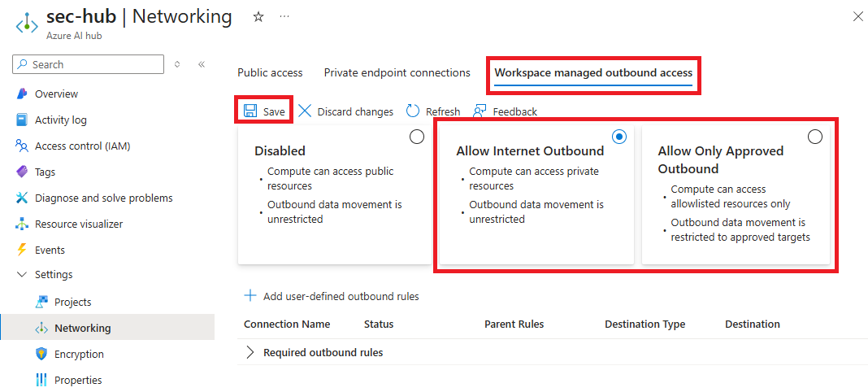Click the Search field in sidebar
868x392 pixels.
coord(88,64)
